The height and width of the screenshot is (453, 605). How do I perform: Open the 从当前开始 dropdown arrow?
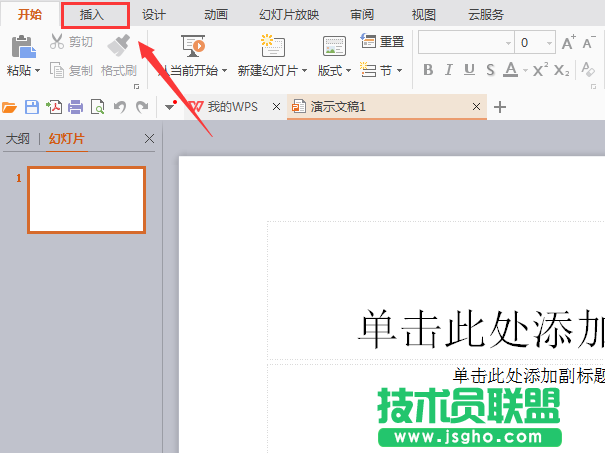(224, 71)
